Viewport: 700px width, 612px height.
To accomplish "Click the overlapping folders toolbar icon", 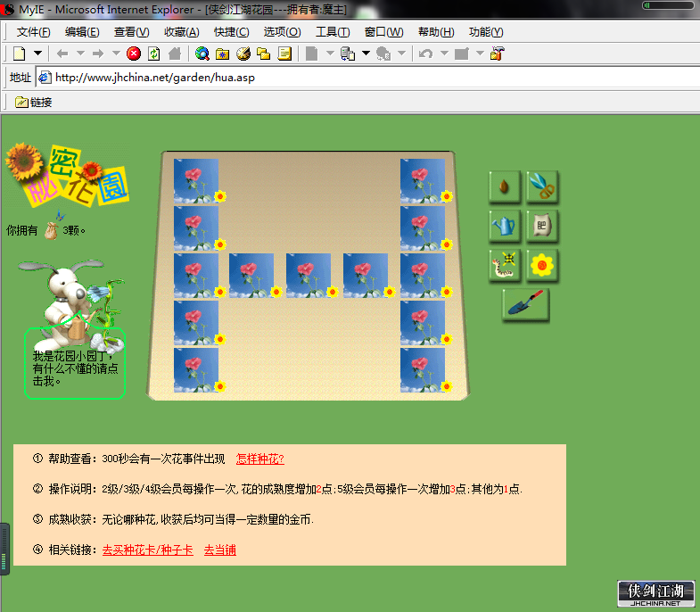I will [x=263, y=54].
